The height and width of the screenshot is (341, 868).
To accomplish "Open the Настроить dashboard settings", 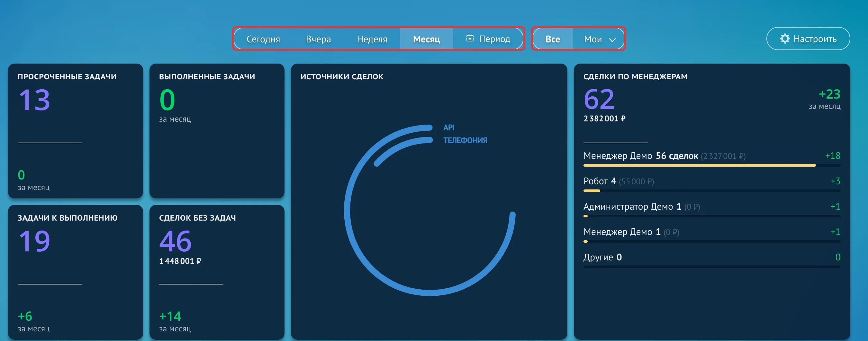I will (808, 39).
